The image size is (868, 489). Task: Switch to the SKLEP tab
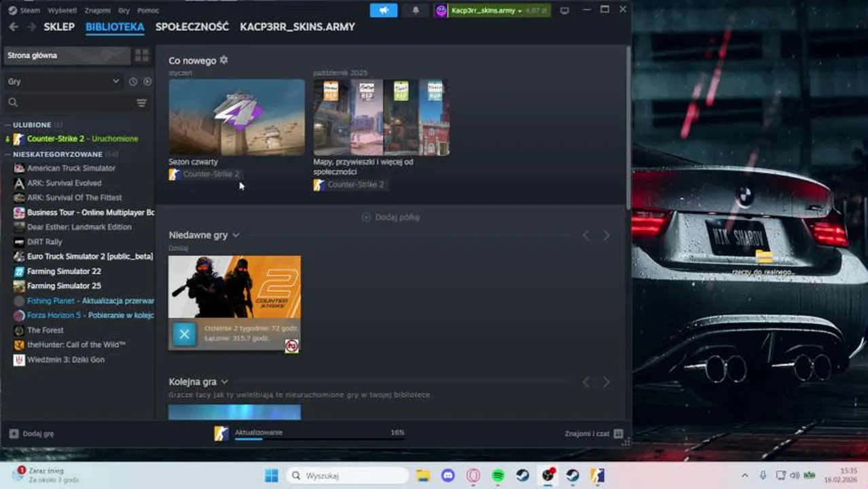(59, 27)
